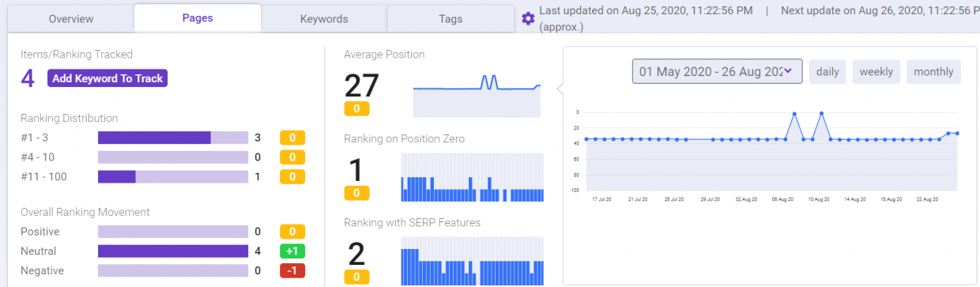Switch chart to weekly view
Image resolution: width=980 pixels, height=287 pixels.
(x=876, y=71)
